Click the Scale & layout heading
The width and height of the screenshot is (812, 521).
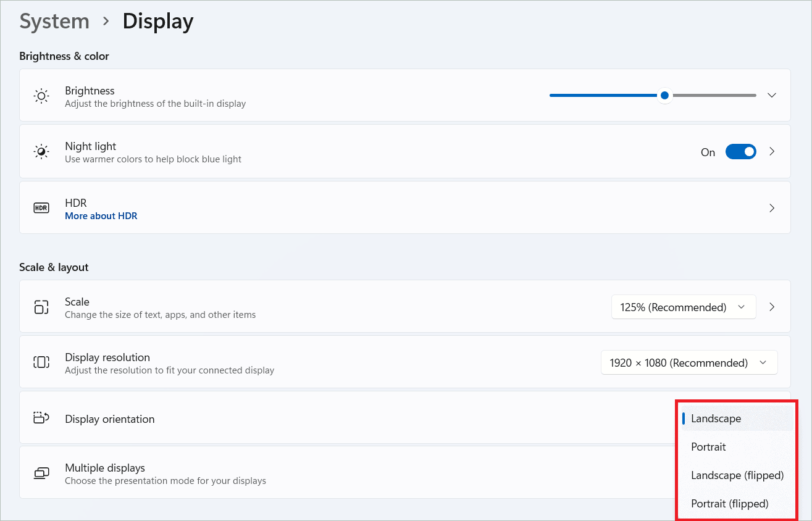coord(54,267)
